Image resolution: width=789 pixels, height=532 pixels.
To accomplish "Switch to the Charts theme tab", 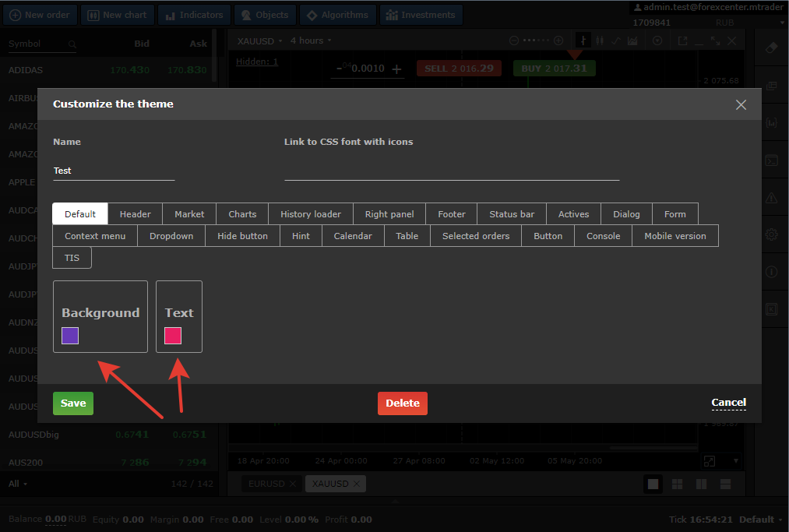I will pos(242,214).
